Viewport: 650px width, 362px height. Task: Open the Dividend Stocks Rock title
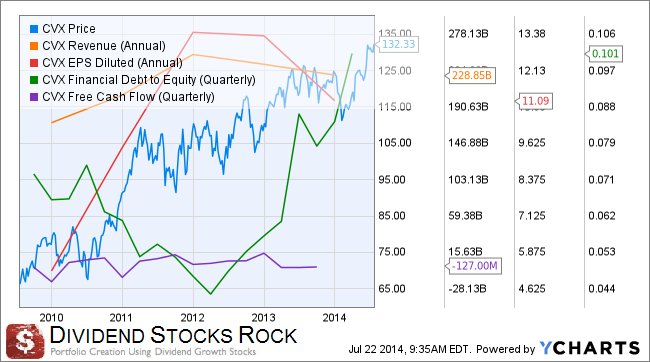173,335
